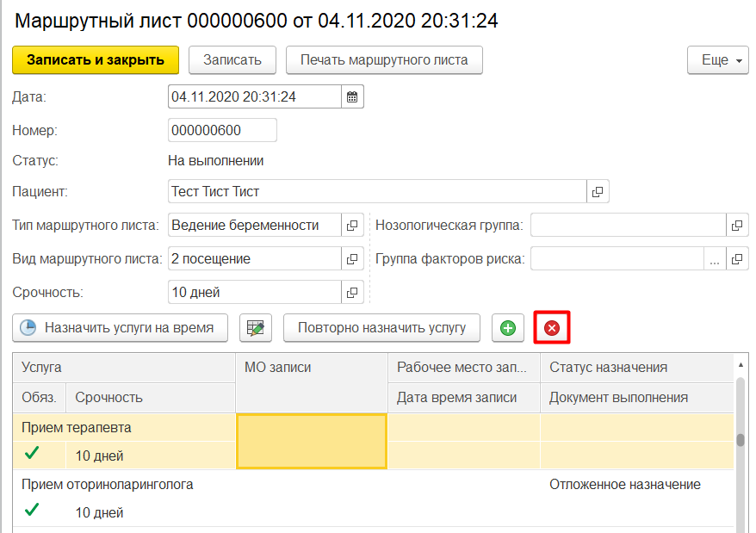The width and height of the screenshot is (756, 533).
Task: Click the edit table icon button
Action: tap(256, 328)
